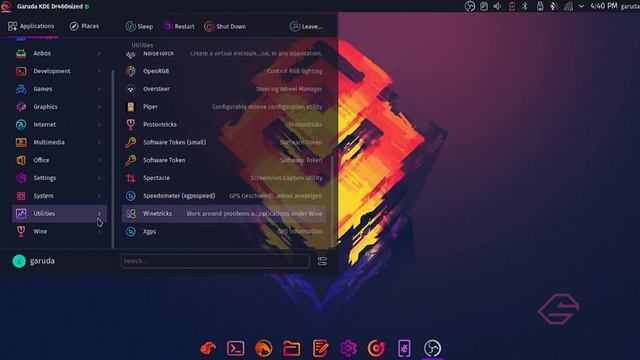Launch the FireDragon browser in dock
The image size is (640, 360).
(264, 348)
